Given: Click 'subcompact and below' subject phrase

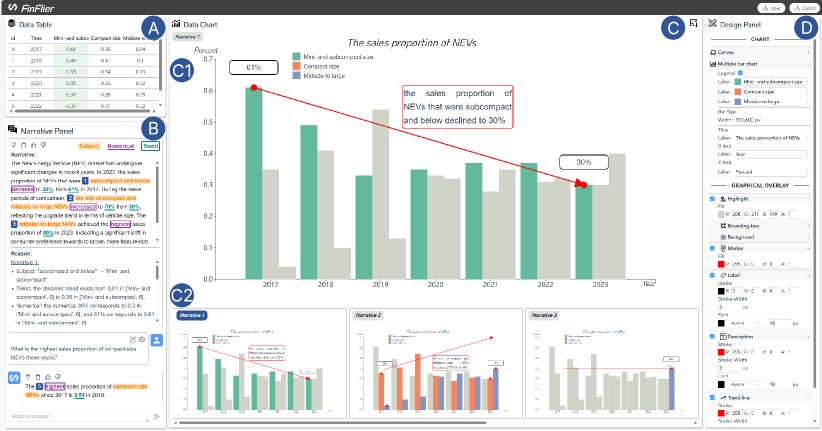Looking at the screenshot, I should [120, 180].
